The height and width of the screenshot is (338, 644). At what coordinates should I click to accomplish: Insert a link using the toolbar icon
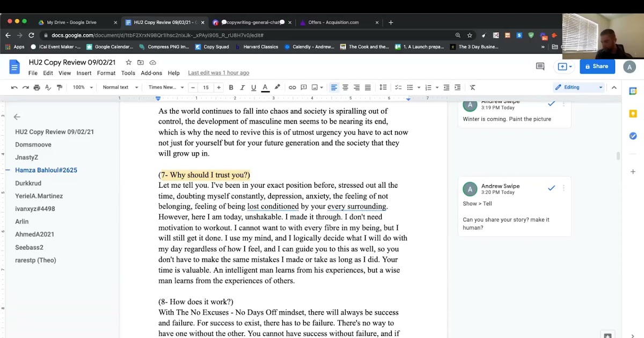click(292, 87)
